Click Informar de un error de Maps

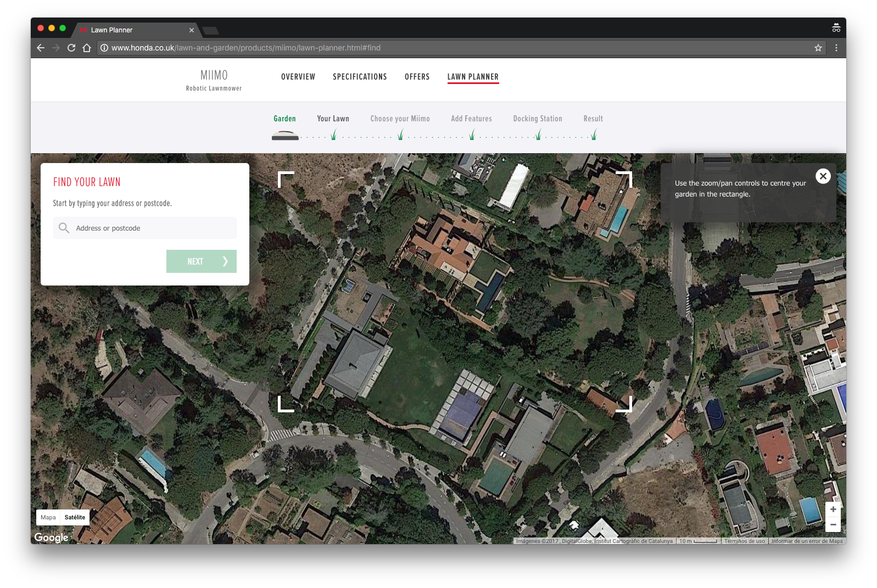[x=807, y=541]
